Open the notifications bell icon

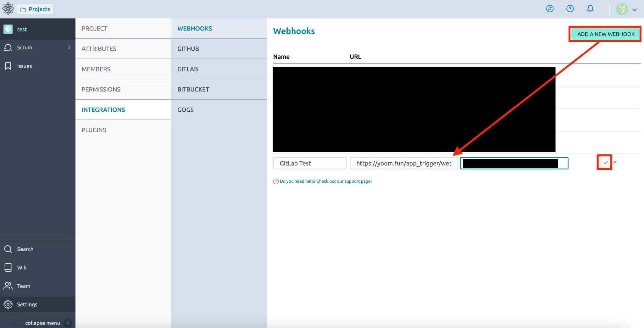coord(590,9)
